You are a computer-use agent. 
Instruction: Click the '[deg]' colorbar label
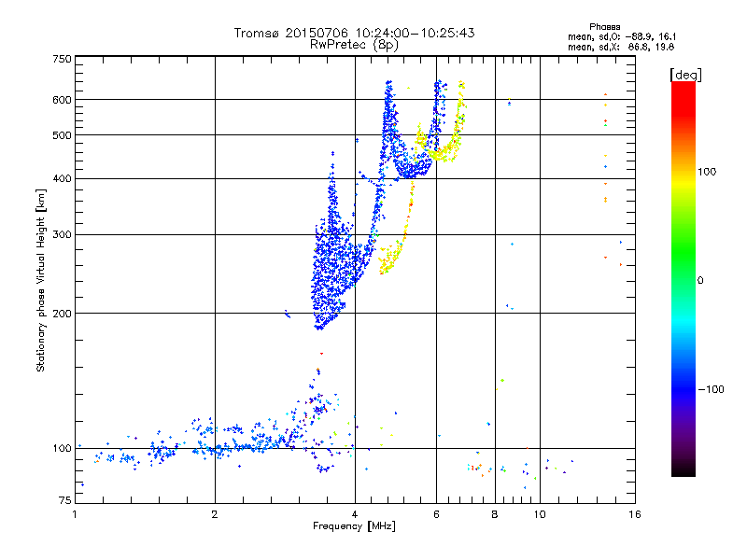point(685,75)
